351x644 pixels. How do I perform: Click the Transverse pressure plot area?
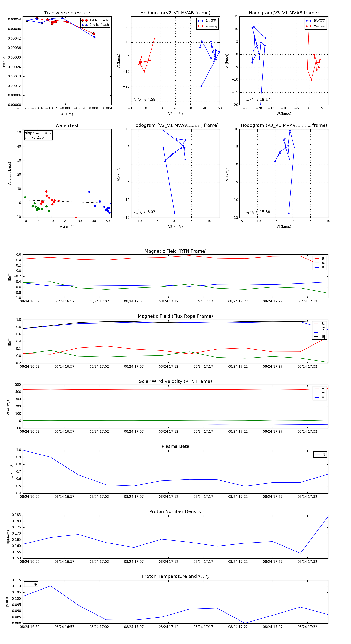pos(67,61)
